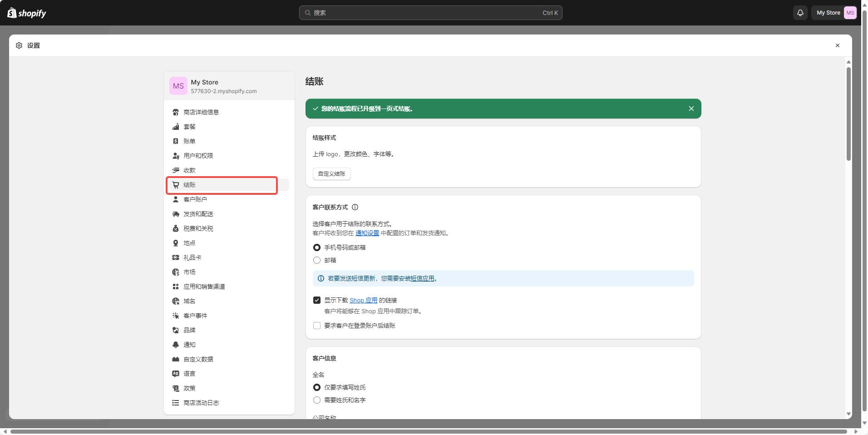Screen dimensions: 868x435
Task: Click the 商店活动日志 list icon
Action: (x=176, y=403)
